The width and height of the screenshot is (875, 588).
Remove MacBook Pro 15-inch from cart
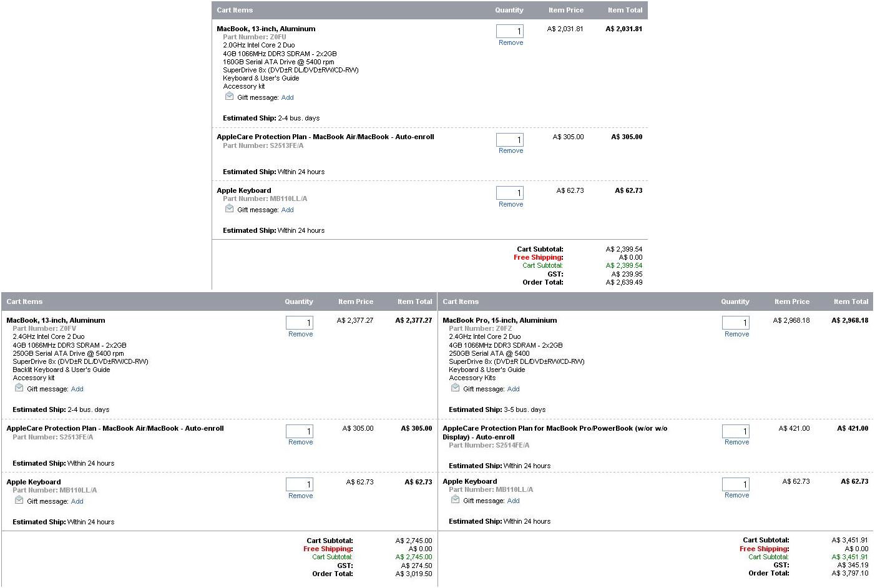pyautogui.click(x=736, y=334)
